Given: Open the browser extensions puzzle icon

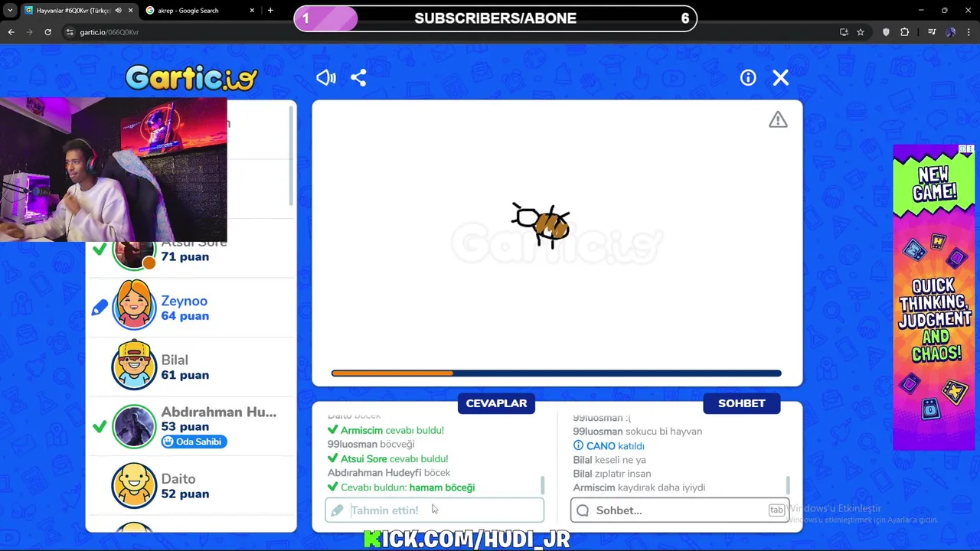Looking at the screenshot, I should tap(904, 32).
